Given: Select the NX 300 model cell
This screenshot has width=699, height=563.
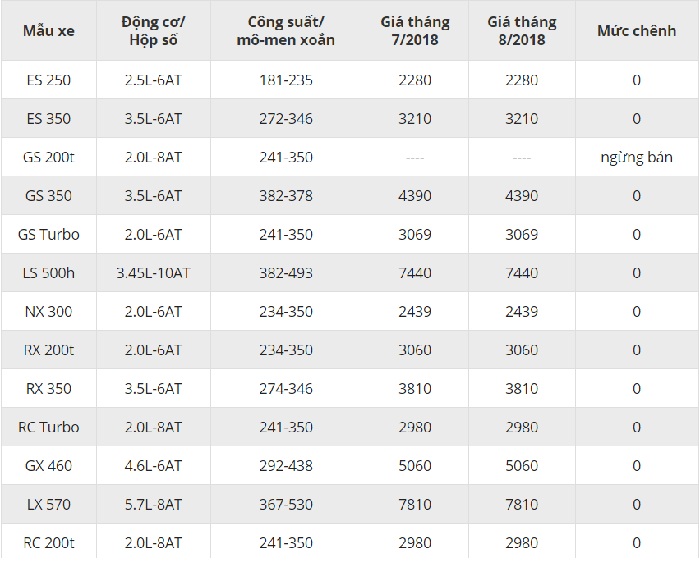Looking at the screenshot, I should point(48,312).
